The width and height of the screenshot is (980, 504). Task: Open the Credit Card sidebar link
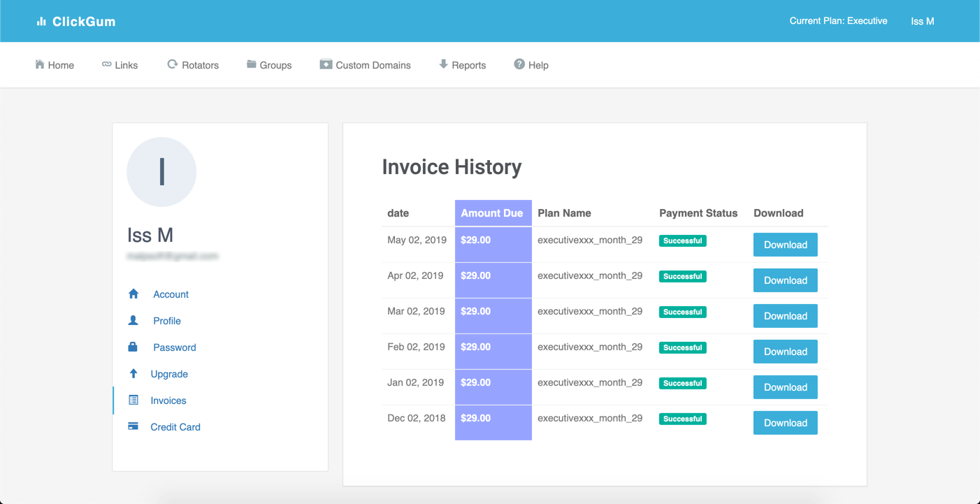175,427
